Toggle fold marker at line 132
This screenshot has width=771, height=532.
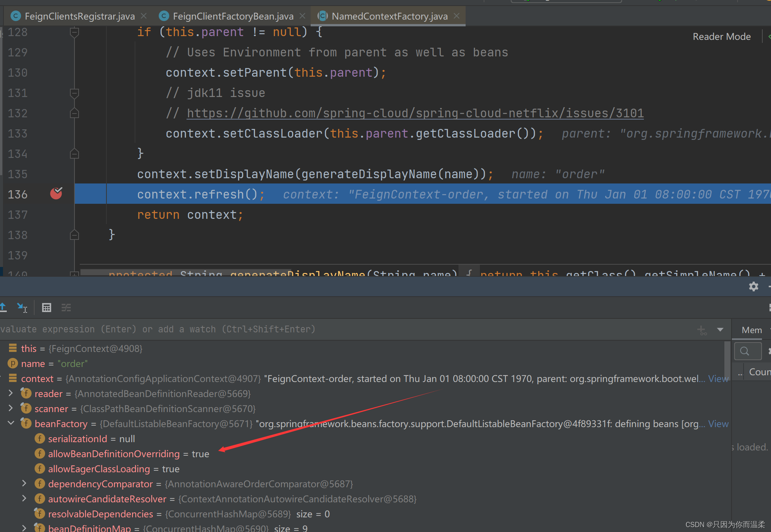(74, 113)
